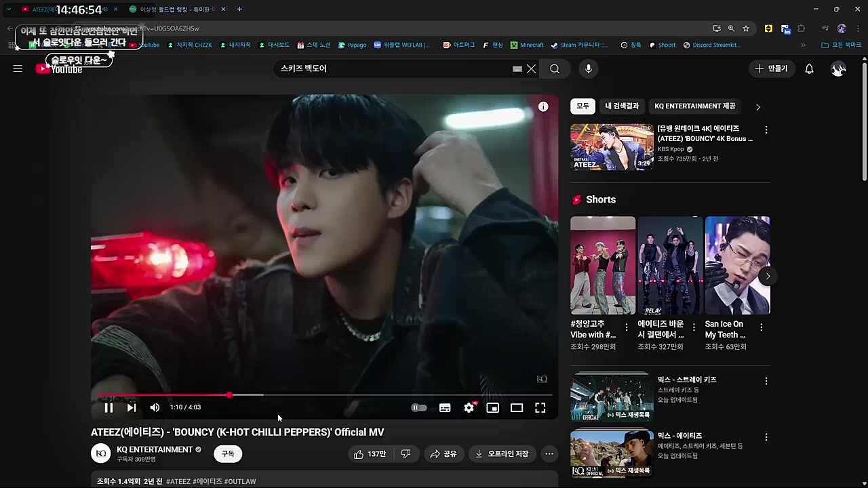Skip to the next video
868x488 pixels.
tap(132, 407)
